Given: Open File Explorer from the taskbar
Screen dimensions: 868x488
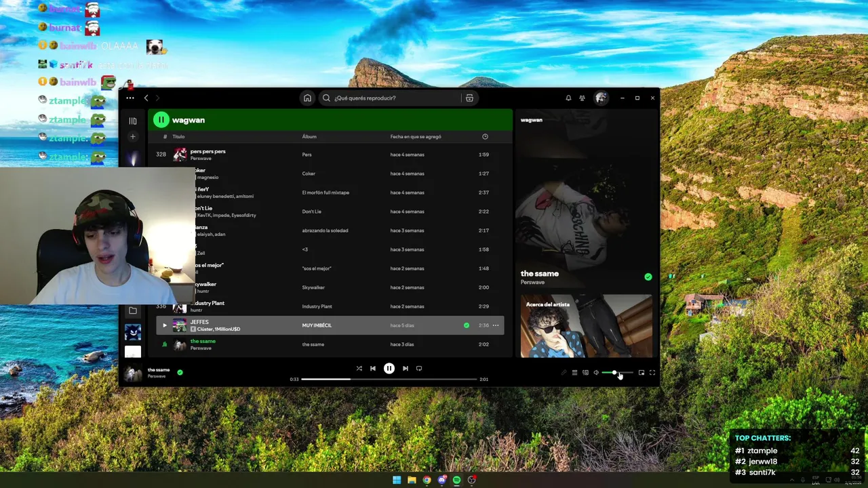Looking at the screenshot, I should tap(412, 480).
